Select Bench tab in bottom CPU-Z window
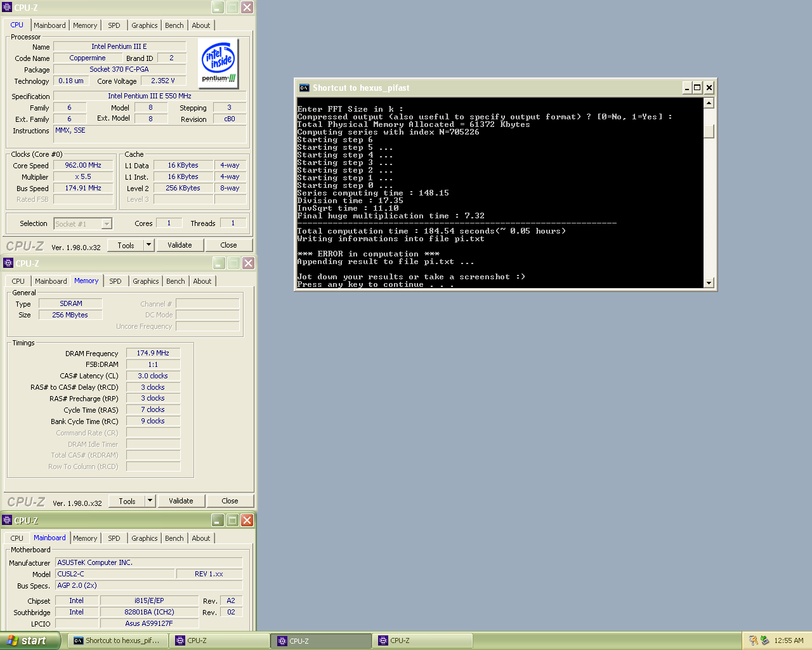The height and width of the screenshot is (650, 812). pyautogui.click(x=174, y=538)
